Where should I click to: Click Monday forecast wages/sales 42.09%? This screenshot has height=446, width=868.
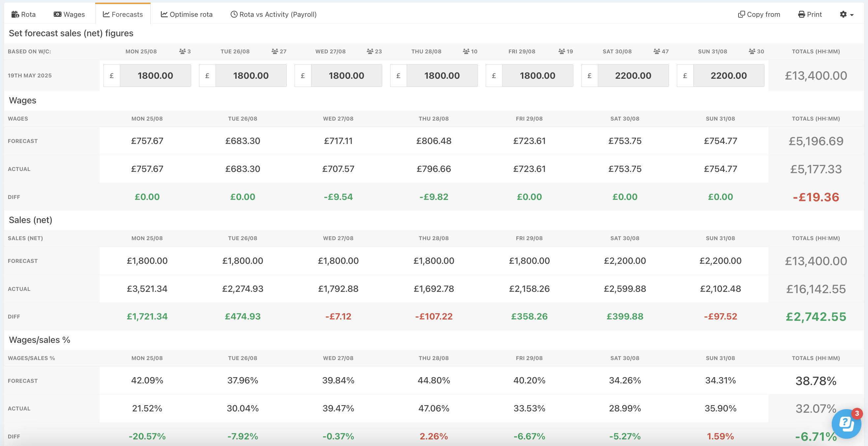tap(147, 380)
